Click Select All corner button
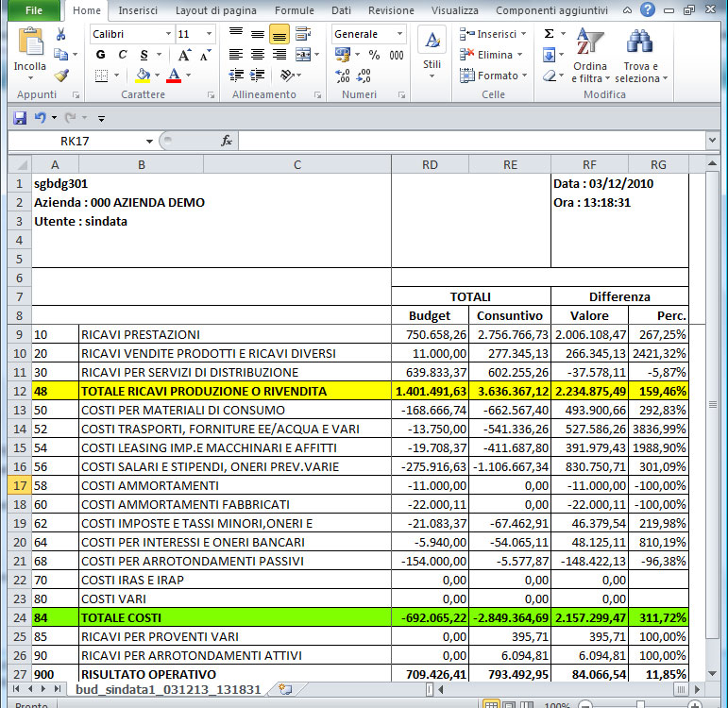 coord(20,165)
